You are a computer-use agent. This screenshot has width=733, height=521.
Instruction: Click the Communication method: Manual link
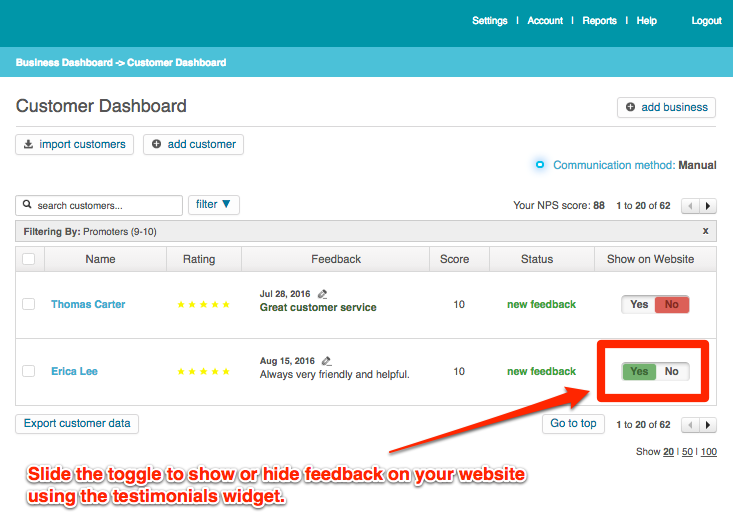(634, 165)
